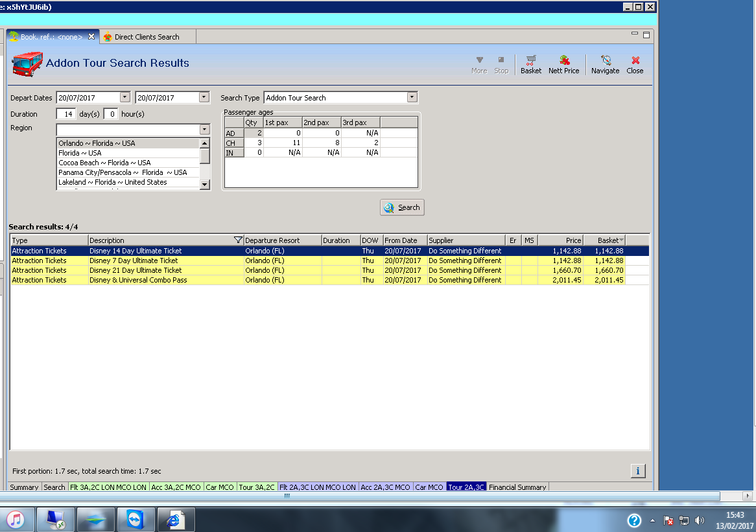The height and width of the screenshot is (532, 756).
Task: Click the AD quantity cell
Action: [x=254, y=133]
